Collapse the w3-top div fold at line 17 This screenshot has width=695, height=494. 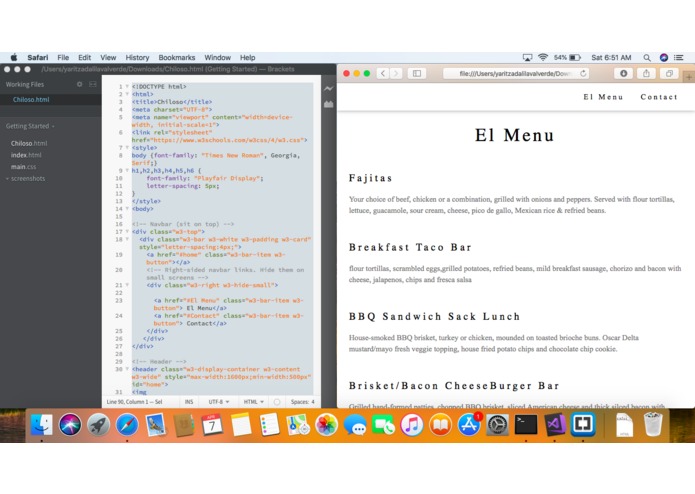(x=127, y=232)
